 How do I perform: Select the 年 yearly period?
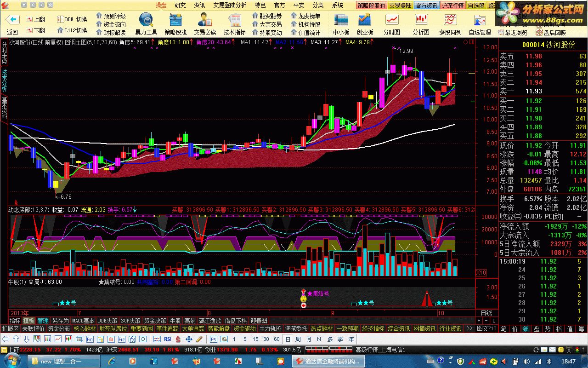tap(351, 339)
